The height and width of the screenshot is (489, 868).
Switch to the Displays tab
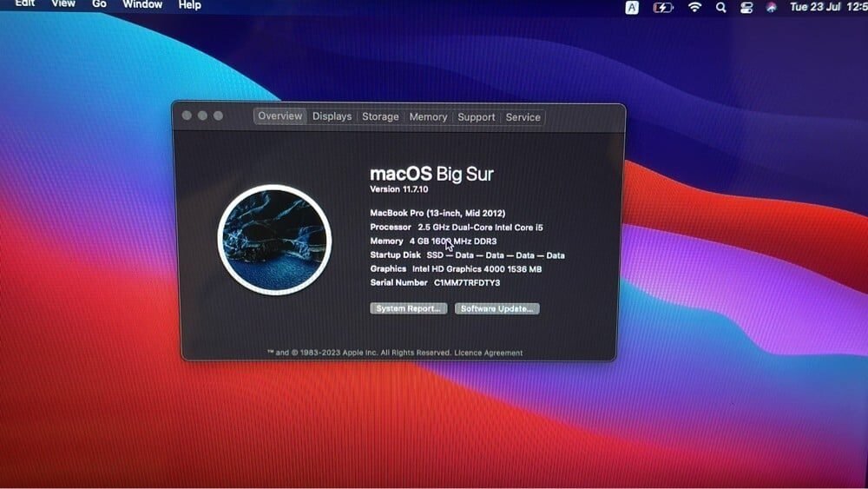tap(332, 116)
